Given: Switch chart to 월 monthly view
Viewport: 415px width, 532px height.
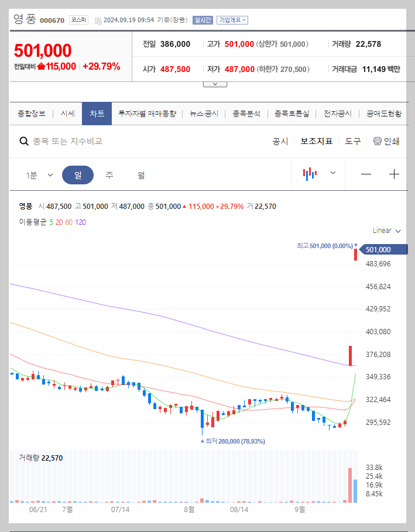Looking at the screenshot, I should pos(142,174).
